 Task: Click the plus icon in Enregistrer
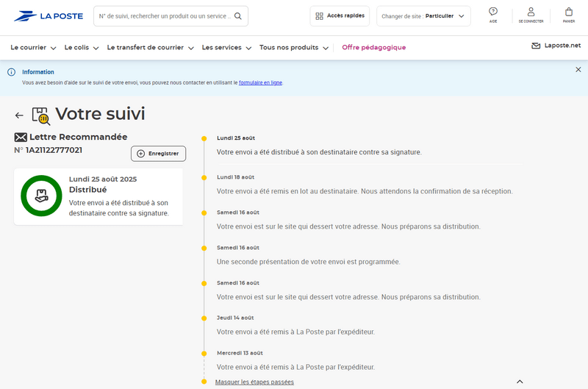(x=140, y=154)
